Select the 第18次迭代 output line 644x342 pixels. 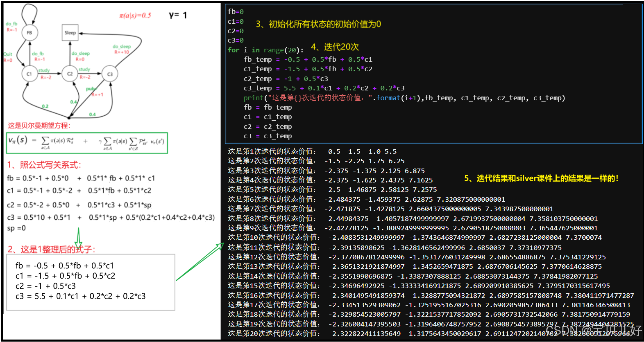point(429,314)
